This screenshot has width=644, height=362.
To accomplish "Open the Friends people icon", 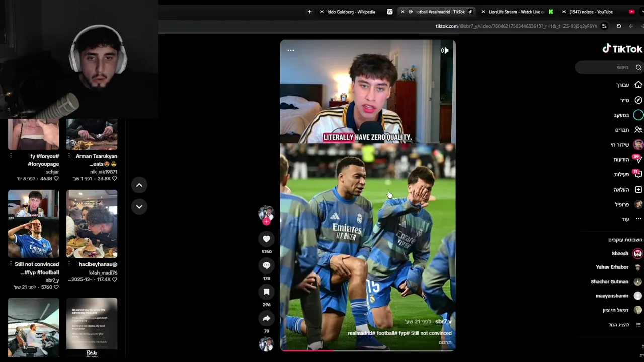I will click(638, 130).
